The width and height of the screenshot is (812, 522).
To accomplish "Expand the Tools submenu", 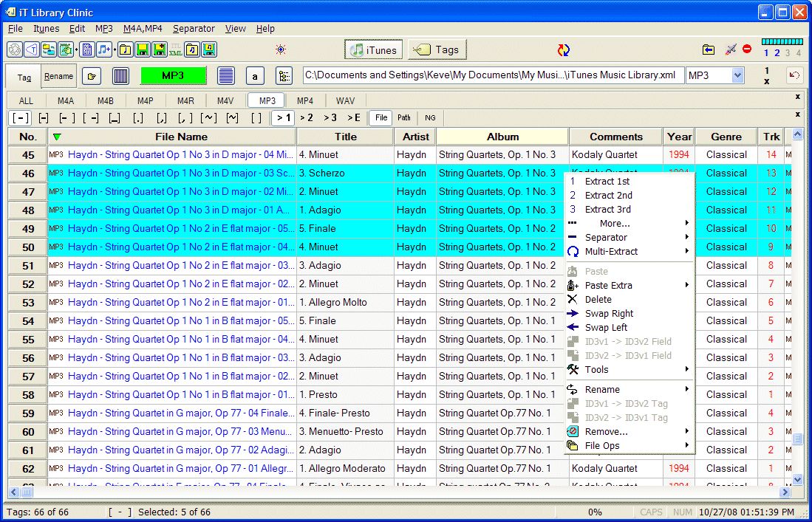I will point(630,369).
